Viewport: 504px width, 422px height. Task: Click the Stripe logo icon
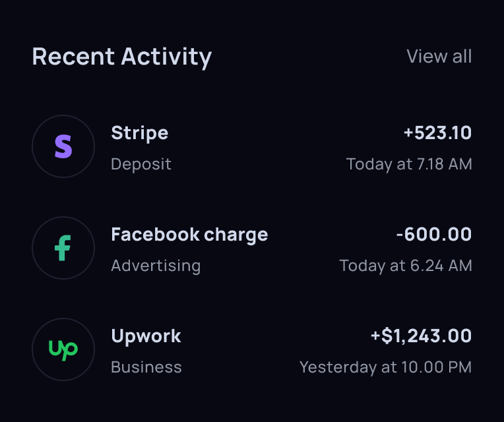coord(63,146)
